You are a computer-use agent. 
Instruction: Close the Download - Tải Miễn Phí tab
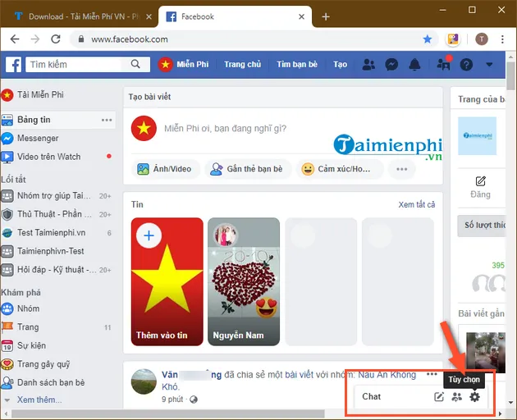(x=149, y=16)
